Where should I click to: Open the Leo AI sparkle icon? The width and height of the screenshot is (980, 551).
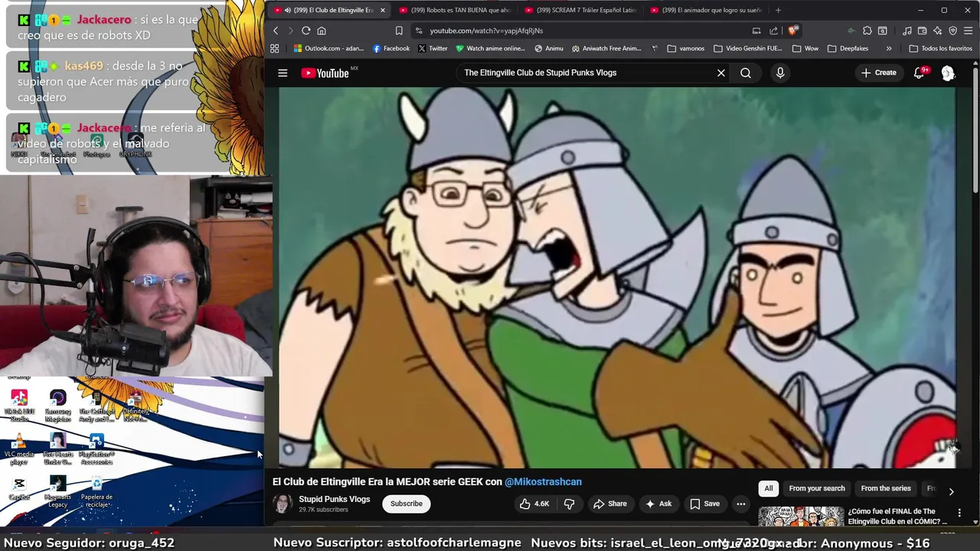click(937, 31)
